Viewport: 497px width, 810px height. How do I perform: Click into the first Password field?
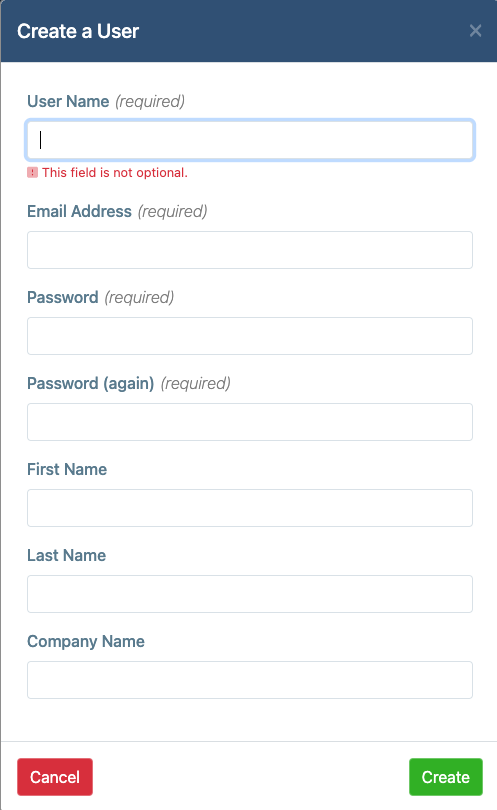250,336
